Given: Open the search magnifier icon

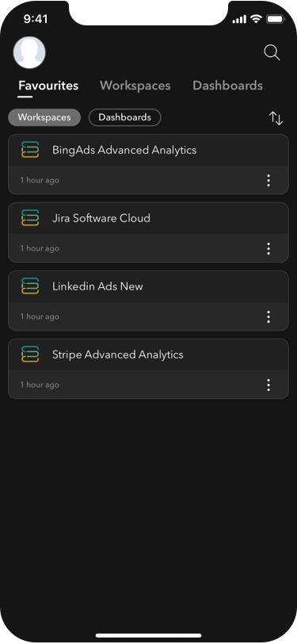Looking at the screenshot, I should coord(272,52).
